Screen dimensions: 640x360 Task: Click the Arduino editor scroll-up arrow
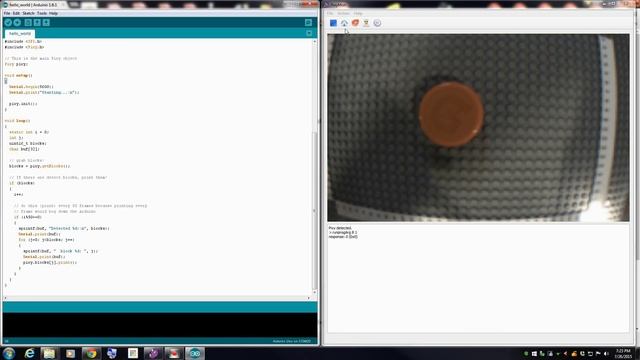coord(314,42)
